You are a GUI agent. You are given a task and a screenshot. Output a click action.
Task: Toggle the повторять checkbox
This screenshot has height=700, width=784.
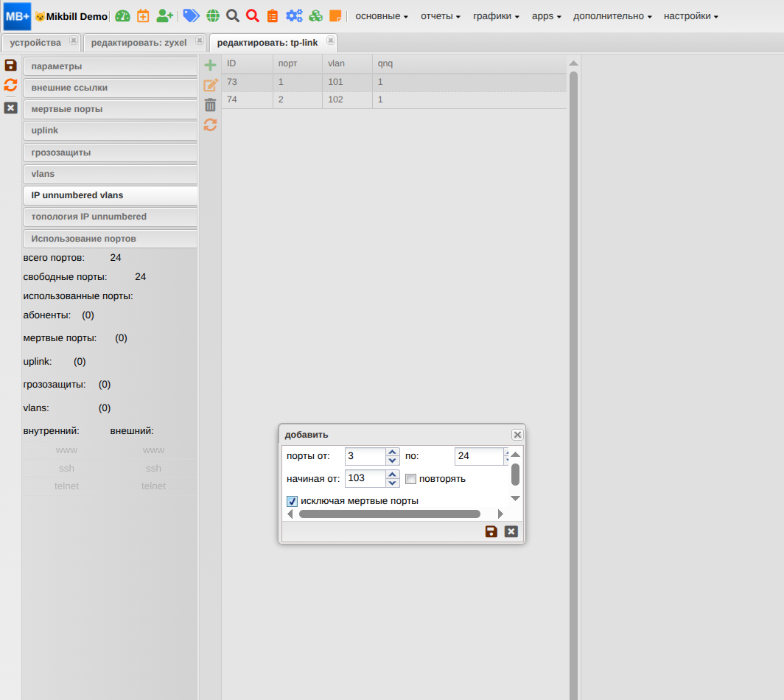(410, 479)
